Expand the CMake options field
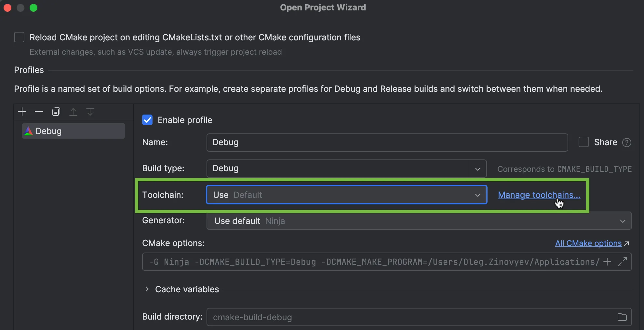The height and width of the screenshot is (330, 644). click(622, 262)
